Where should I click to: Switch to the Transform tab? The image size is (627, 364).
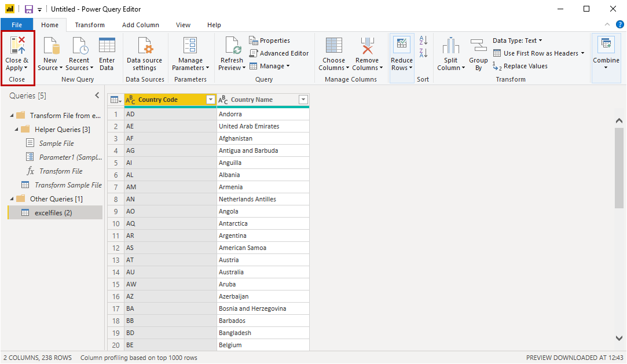(90, 25)
